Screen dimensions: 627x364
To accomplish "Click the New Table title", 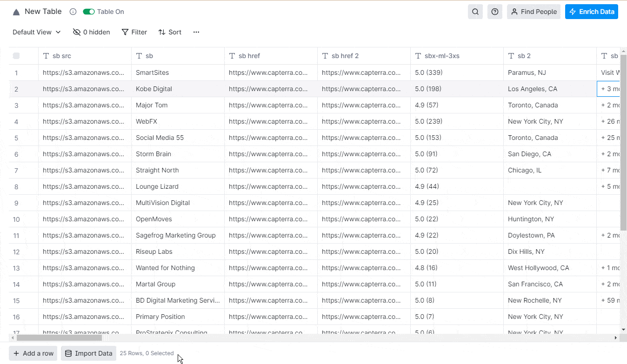I will tap(43, 12).
